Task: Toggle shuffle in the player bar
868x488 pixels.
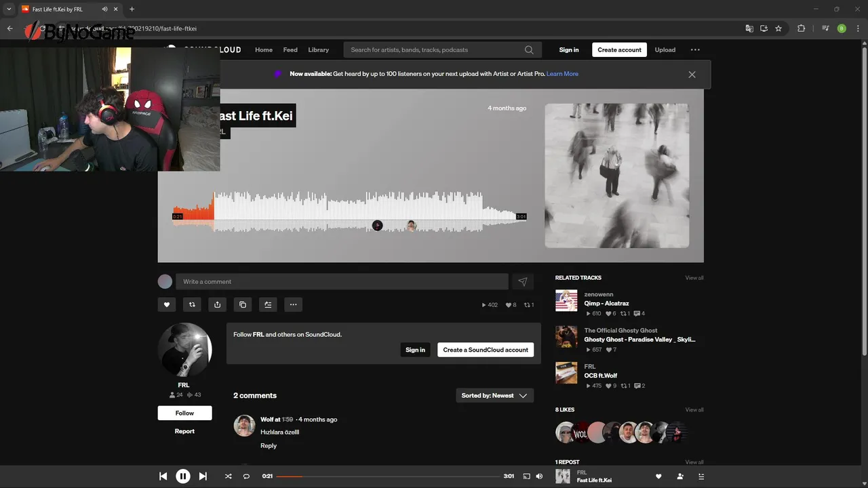Action: 228,476
